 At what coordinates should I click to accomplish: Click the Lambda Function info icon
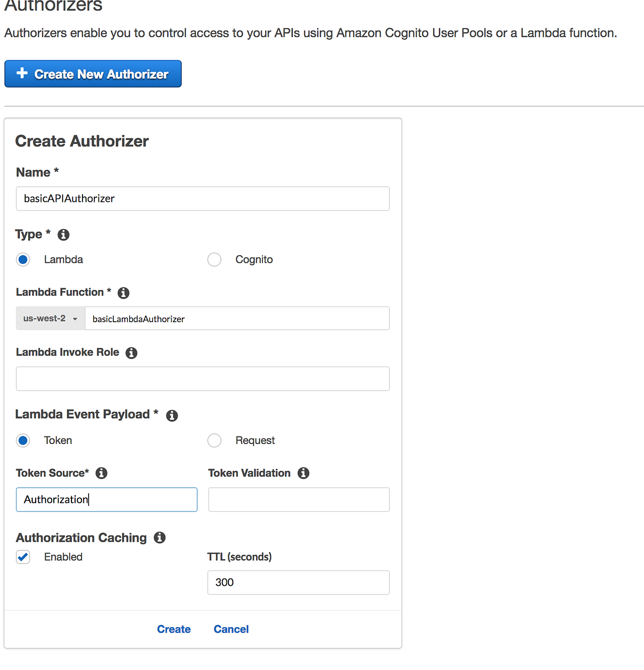(123, 293)
